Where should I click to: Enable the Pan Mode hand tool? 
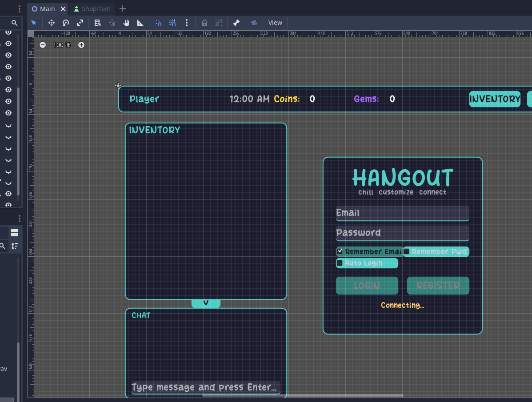(x=126, y=23)
